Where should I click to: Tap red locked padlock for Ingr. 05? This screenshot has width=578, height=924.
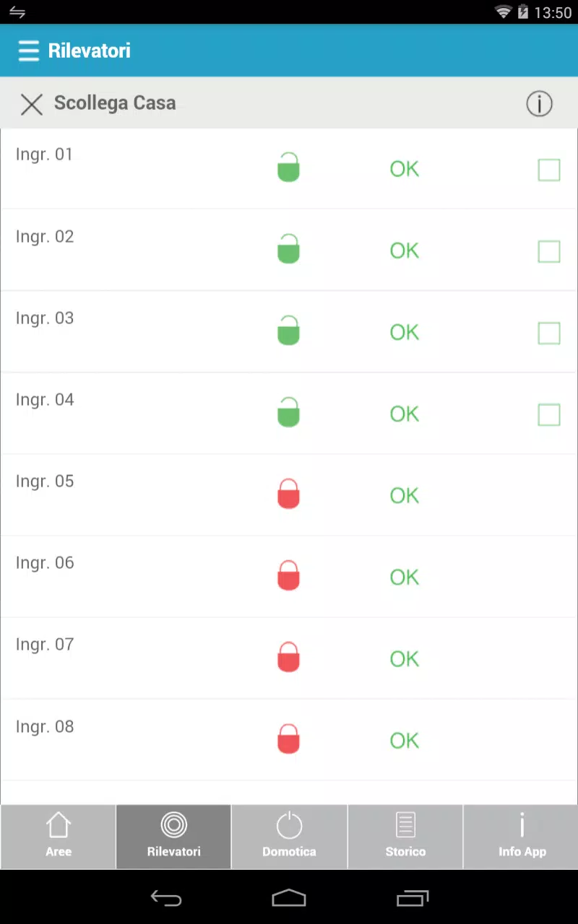point(288,494)
